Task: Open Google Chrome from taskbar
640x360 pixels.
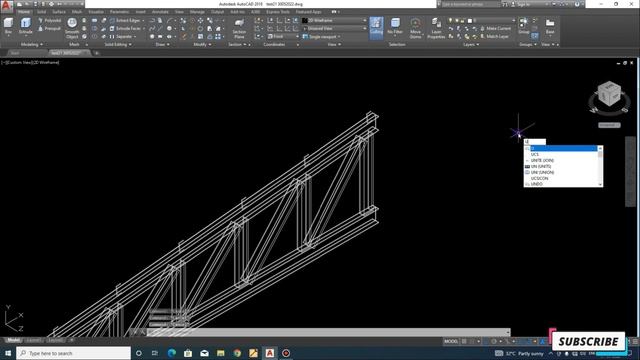Action: tap(237, 353)
